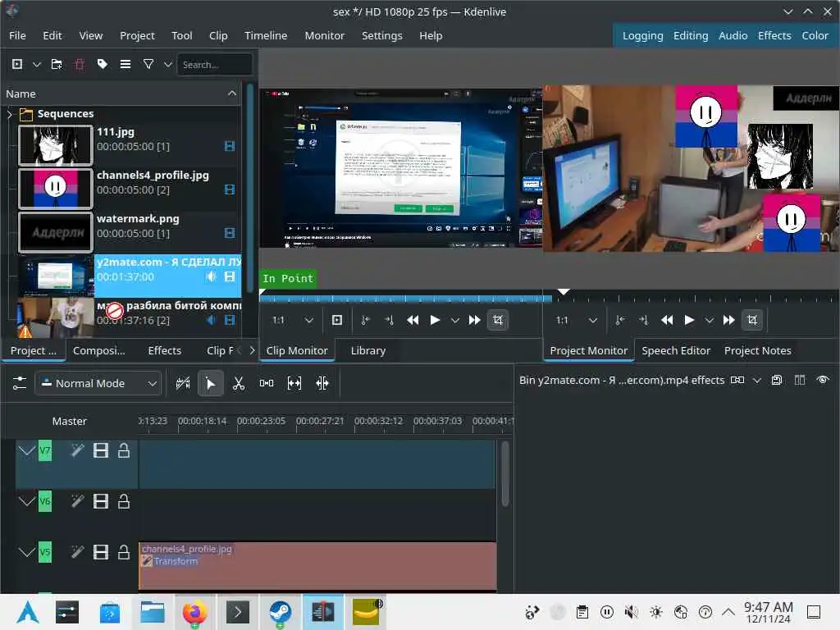The height and width of the screenshot is (630, 840).
Task: Click the filter funnel icon in bin
Action: 148,64
